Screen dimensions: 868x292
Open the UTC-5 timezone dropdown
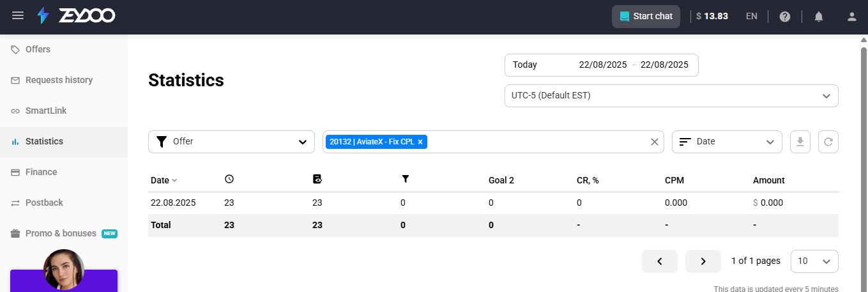[671, 96]
